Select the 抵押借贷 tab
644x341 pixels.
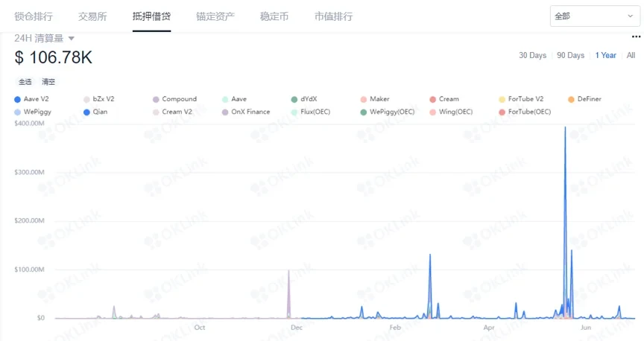(151, 16)
